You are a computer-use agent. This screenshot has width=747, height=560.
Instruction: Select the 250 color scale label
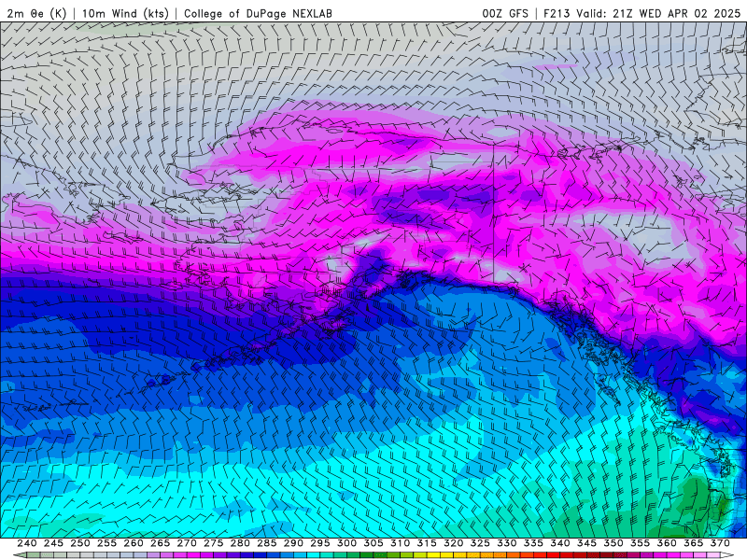click(x=80, y=543)
